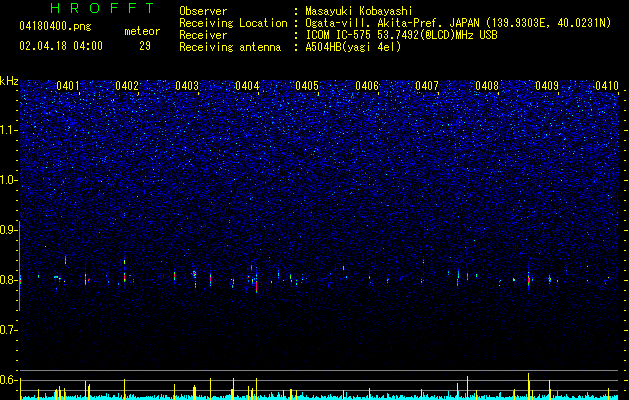Click time marker 0401

(x=68, y=86)
